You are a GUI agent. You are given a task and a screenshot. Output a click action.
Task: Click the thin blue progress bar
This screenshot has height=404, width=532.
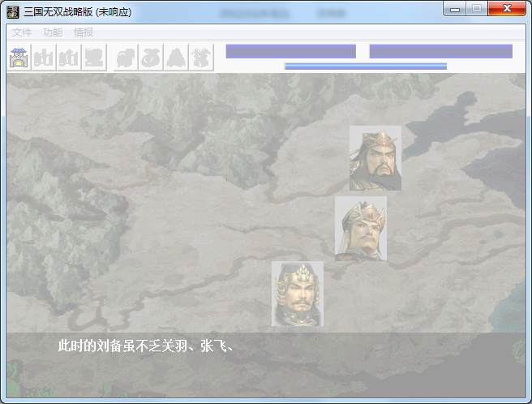[x=366, y=67]
